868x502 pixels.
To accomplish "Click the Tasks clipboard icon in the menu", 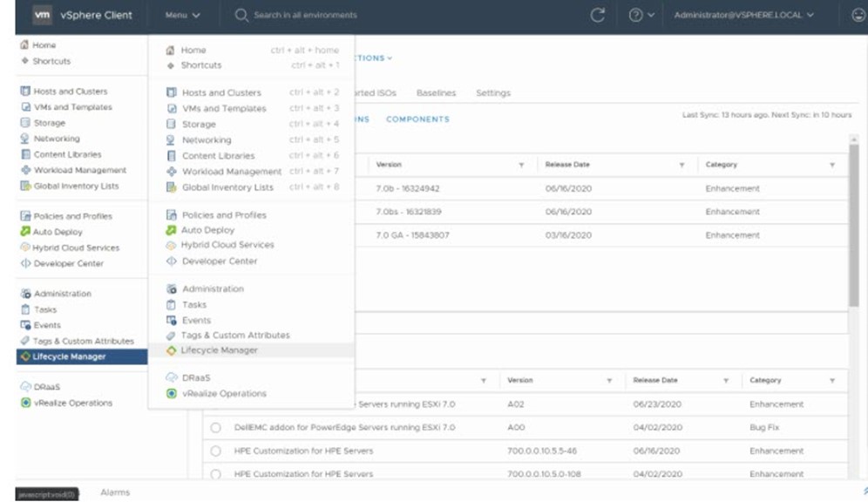I will (x=172, y=304).
